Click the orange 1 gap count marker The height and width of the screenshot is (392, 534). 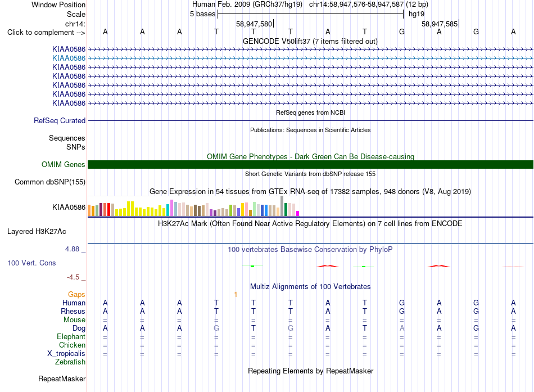tap(236, 295)
